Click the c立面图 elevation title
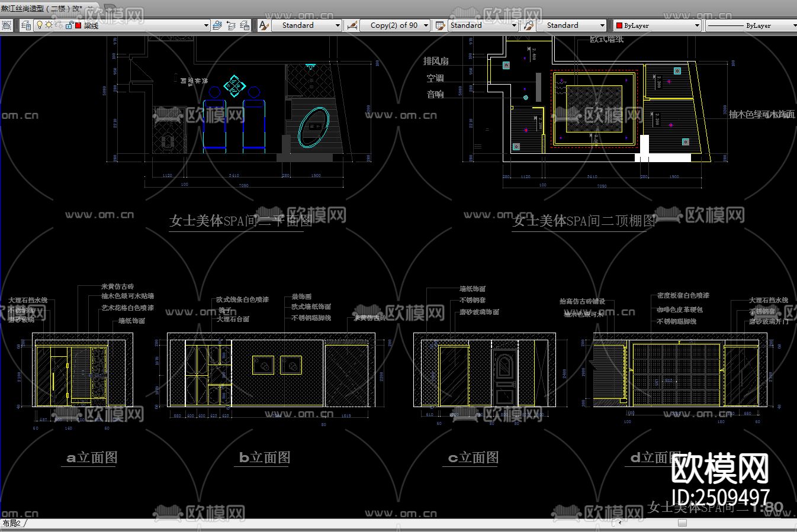 point(473,457)
